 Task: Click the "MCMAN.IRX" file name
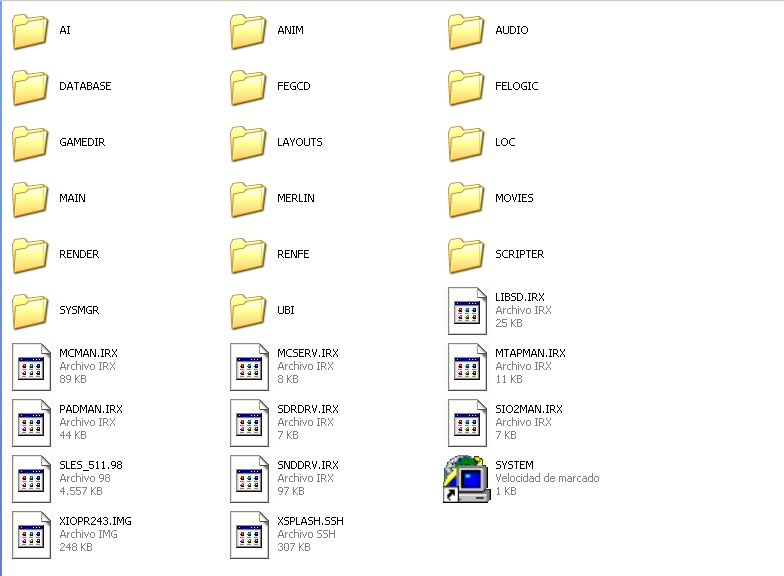point(88,353)
